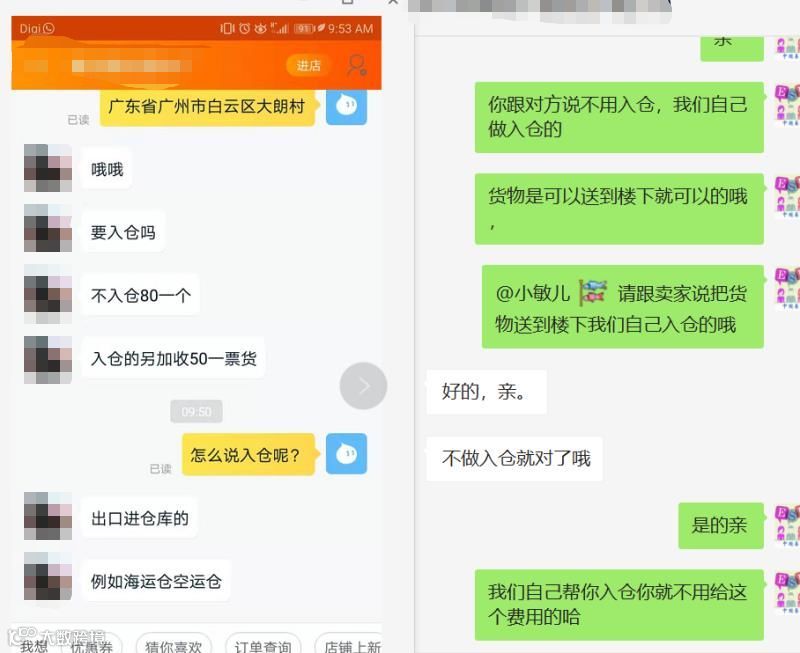Click the white bubble 不做入仓就对了哦
This screenshot has height=653, width=800.
pos(515,459)
